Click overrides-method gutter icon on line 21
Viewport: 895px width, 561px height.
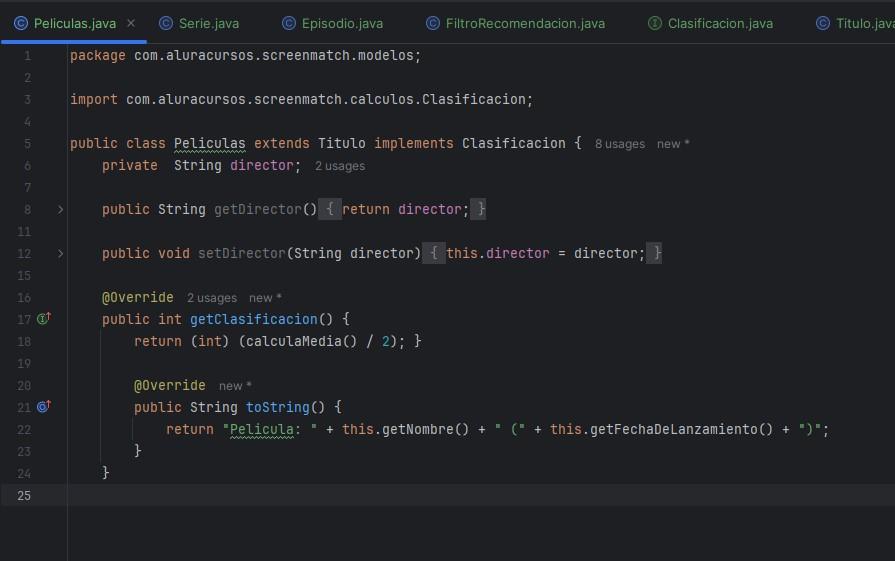point(44,406)
